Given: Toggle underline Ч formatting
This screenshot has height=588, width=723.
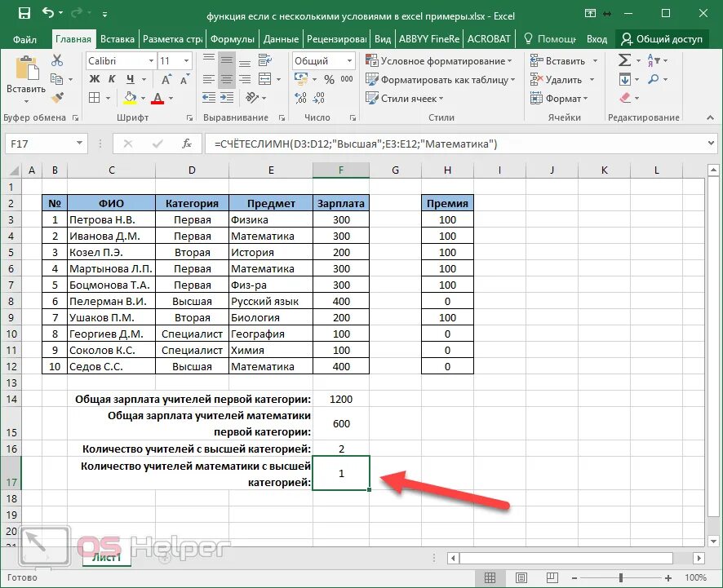Looking at the screenshot, I should (131, 79).
